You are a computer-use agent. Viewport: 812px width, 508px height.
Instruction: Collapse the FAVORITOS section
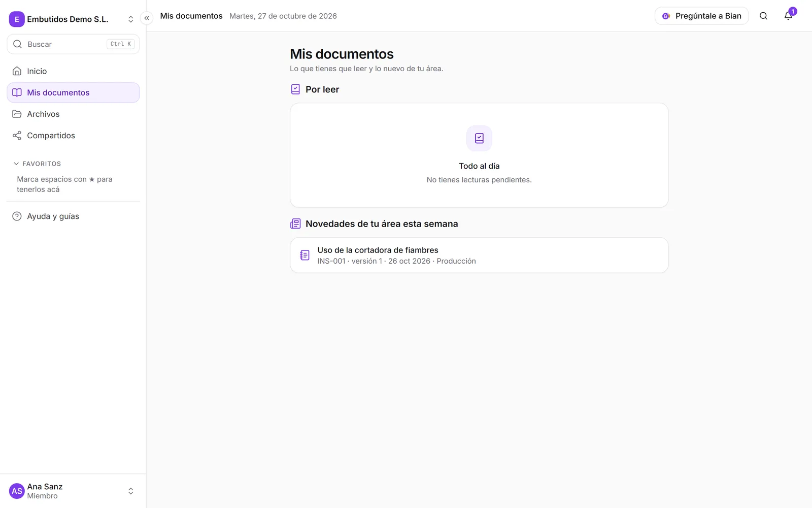37,164
